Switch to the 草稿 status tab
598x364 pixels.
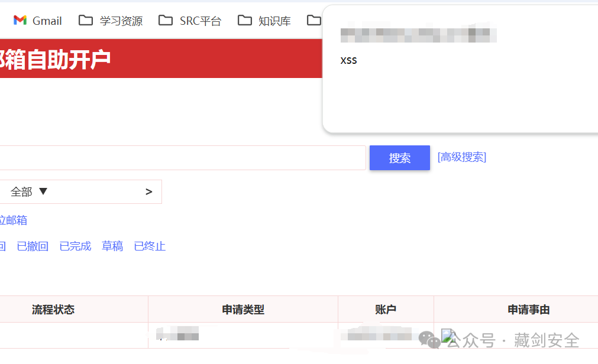pos(112,246)
